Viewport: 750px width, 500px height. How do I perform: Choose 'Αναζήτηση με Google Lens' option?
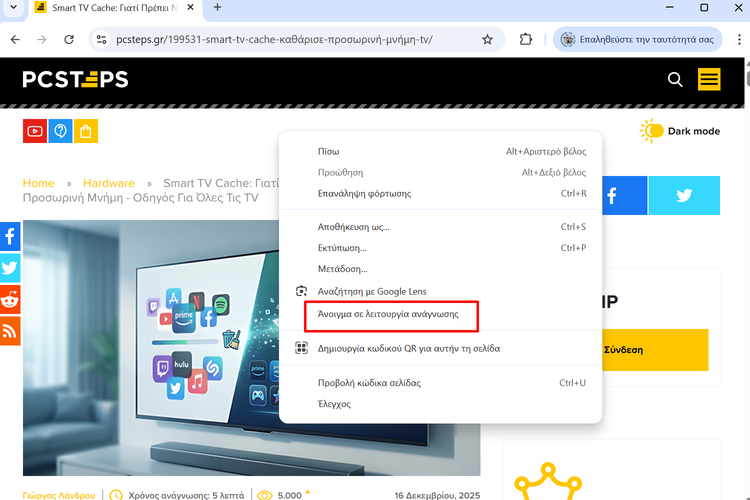pyautogui.click(x=372, y=291)
